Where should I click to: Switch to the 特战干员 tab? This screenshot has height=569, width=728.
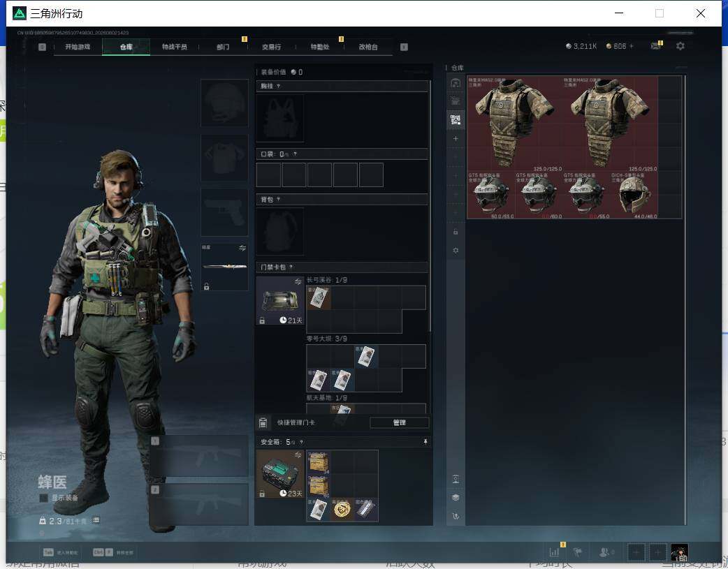175,47
